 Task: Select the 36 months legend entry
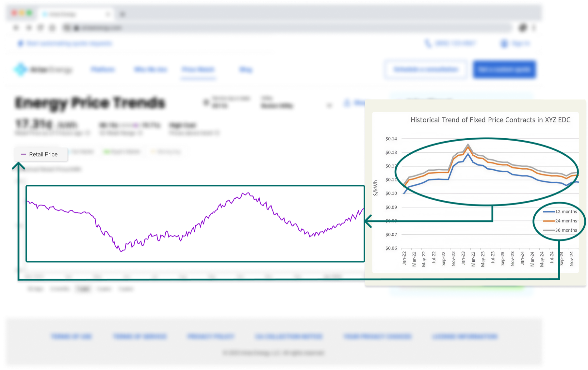[560, 230]
